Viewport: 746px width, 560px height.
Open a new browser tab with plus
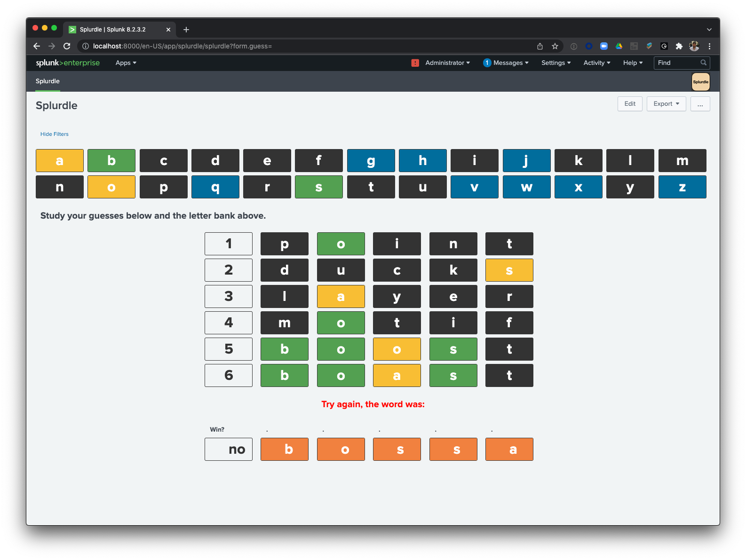point(186,30)
